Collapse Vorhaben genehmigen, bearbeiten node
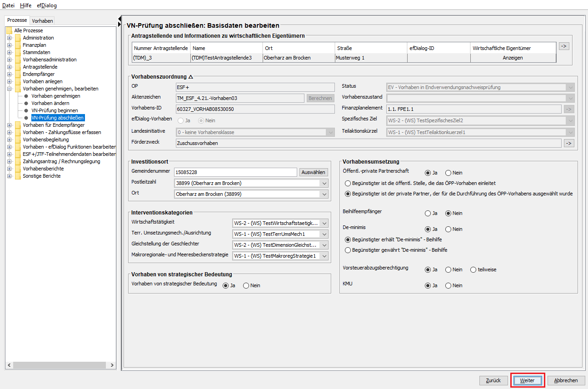The width and height of the screenshot is (588, 389). [9, 89]
